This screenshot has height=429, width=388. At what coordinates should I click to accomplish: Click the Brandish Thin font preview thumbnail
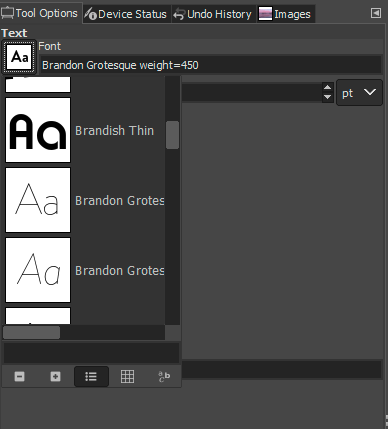tap(38, 130)
